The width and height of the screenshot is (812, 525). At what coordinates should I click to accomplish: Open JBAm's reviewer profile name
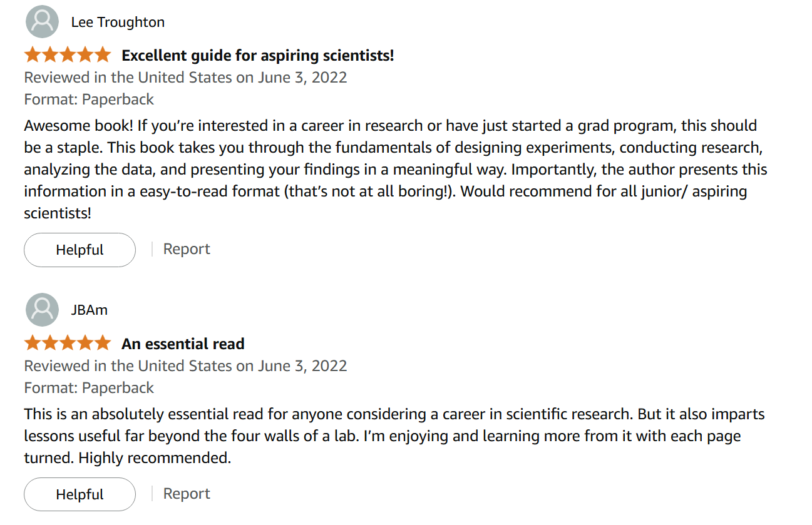click(x=89, y=310)
